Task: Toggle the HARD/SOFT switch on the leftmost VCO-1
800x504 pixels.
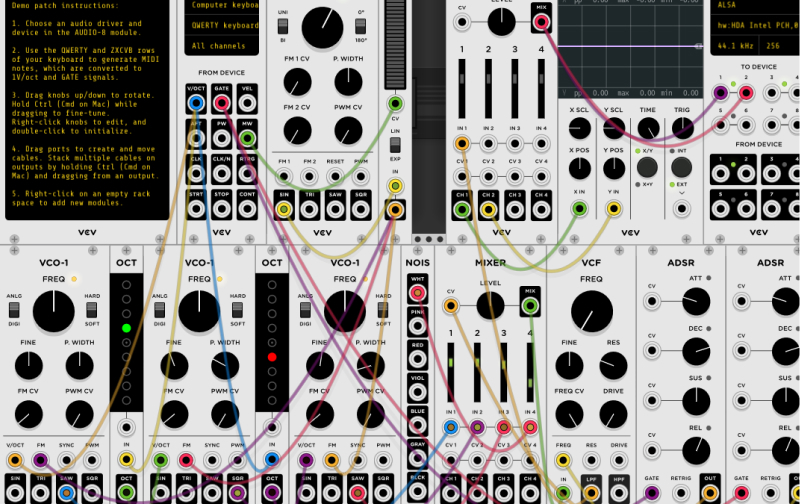Action: tap(91, 310)
